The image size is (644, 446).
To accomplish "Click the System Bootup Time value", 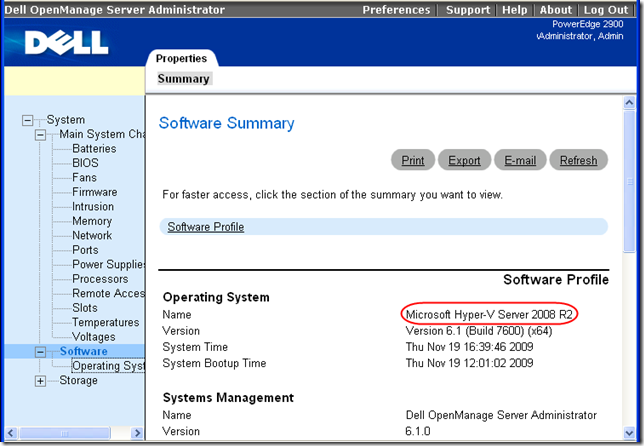I will 469,363.
